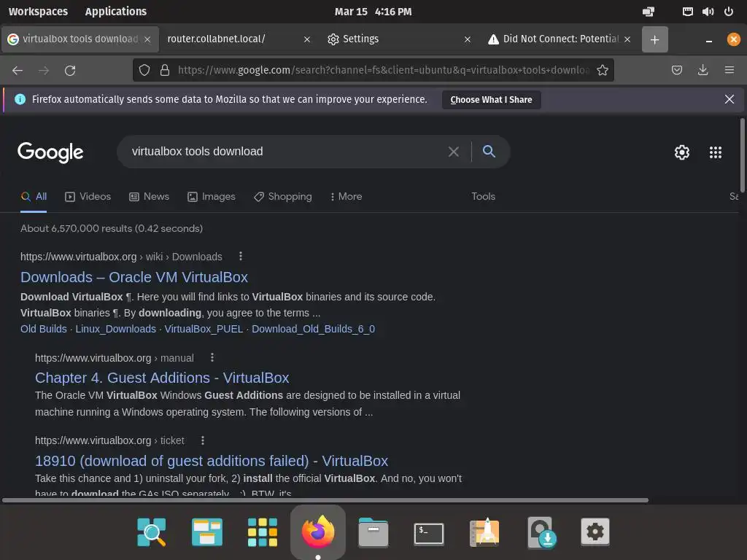Open the Workspaces menu
Viewport: 747px width, 560px height.
point(38,12)
